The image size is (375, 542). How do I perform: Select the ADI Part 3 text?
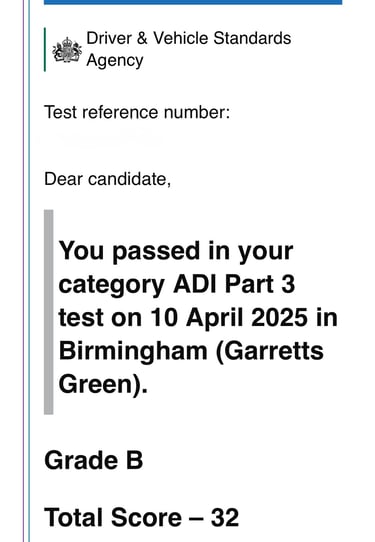tap(234, 284)
